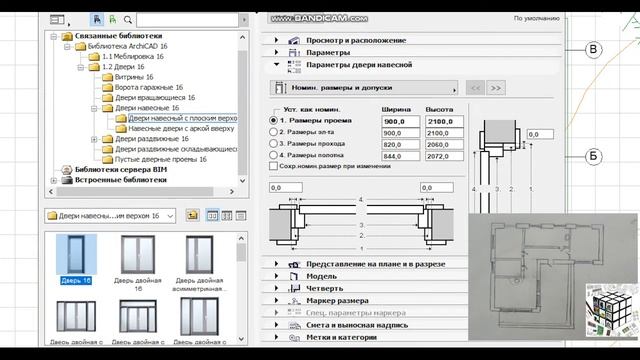Click the Метки и категории panel icon

(x=294, y=338)
